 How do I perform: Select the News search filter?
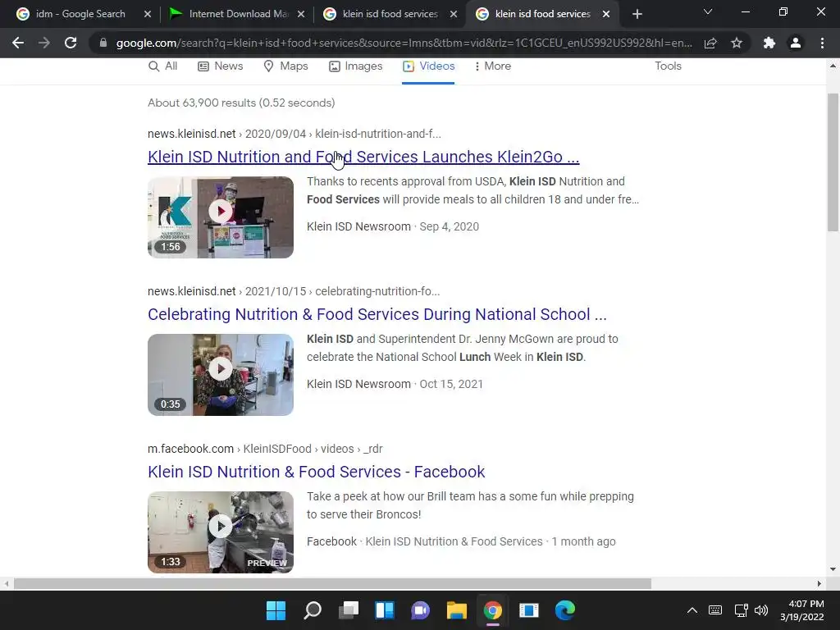pyautogui.click(x=220, y=66)
